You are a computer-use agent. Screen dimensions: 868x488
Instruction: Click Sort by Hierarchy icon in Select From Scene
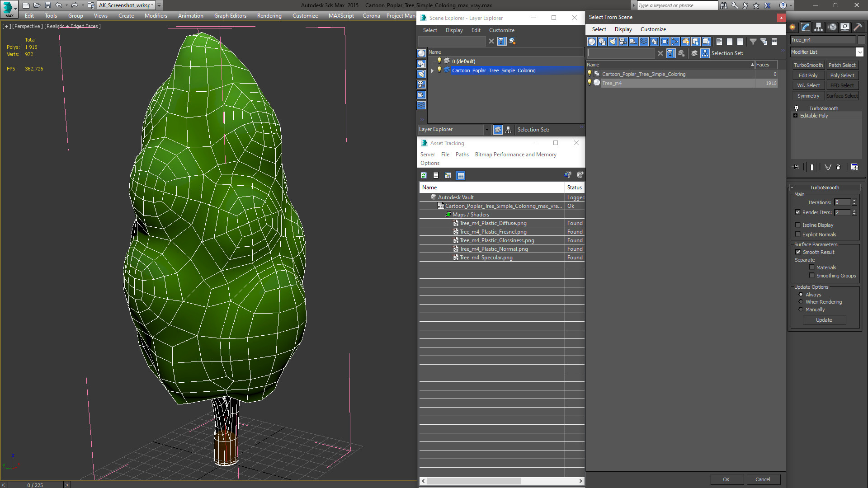[705, 53]
